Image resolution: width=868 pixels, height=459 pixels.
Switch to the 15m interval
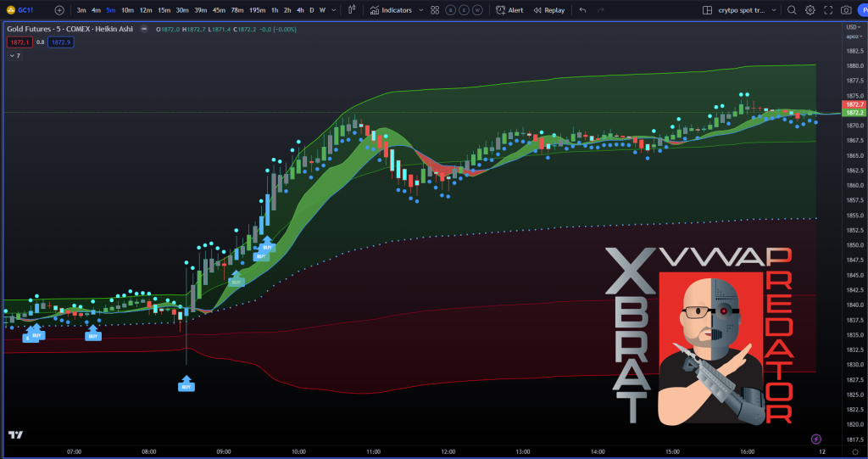(x=164, y=10)
